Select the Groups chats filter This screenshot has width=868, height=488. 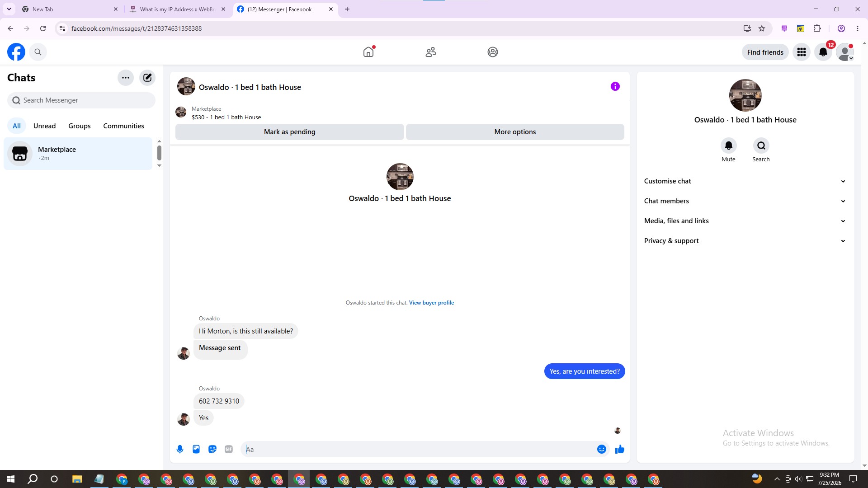coord(80,126)
